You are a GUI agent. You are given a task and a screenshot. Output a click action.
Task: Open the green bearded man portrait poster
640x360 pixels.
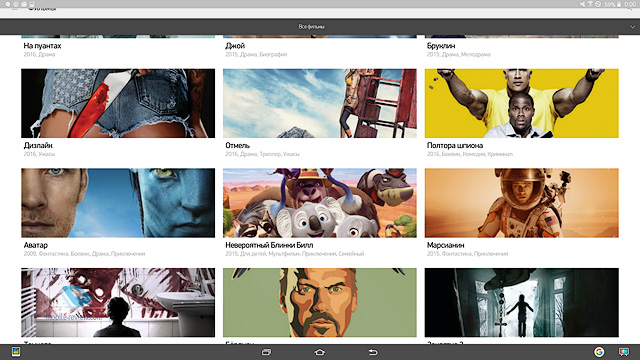tap(320, 302)
